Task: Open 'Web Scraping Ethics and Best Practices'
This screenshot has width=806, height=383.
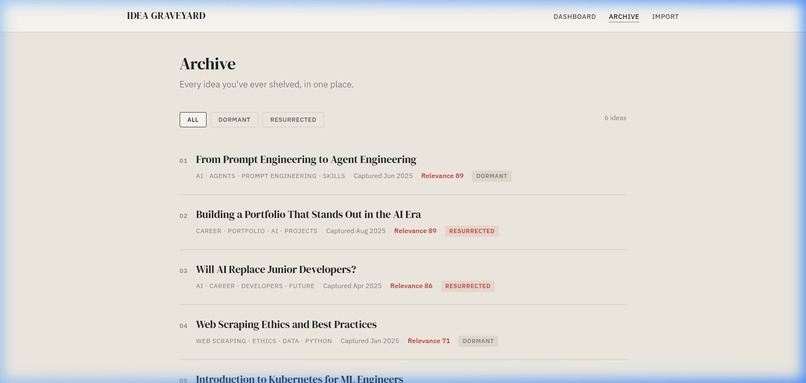Action: 286,324
